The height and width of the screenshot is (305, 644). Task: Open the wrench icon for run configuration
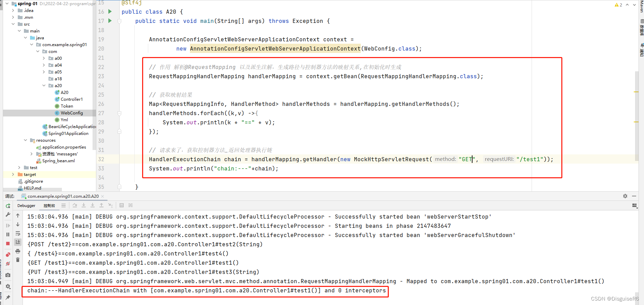(x=8, y=214)
